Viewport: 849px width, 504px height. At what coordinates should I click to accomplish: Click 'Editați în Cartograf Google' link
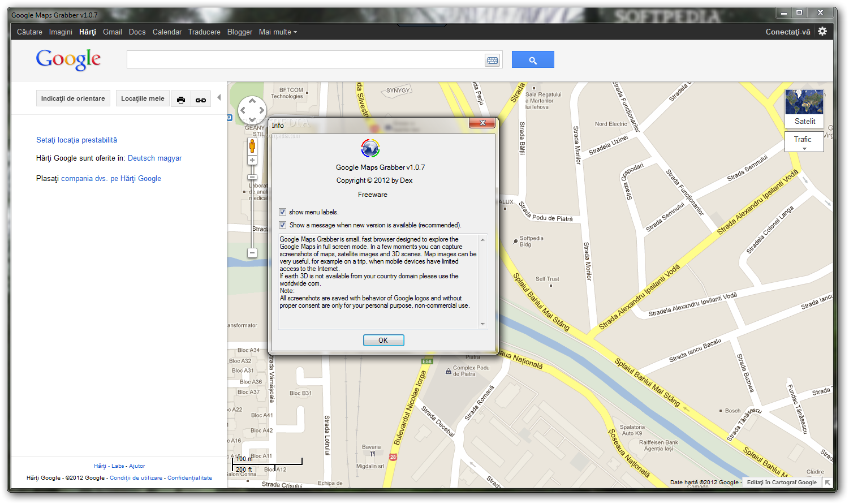(x=782, y=483)
